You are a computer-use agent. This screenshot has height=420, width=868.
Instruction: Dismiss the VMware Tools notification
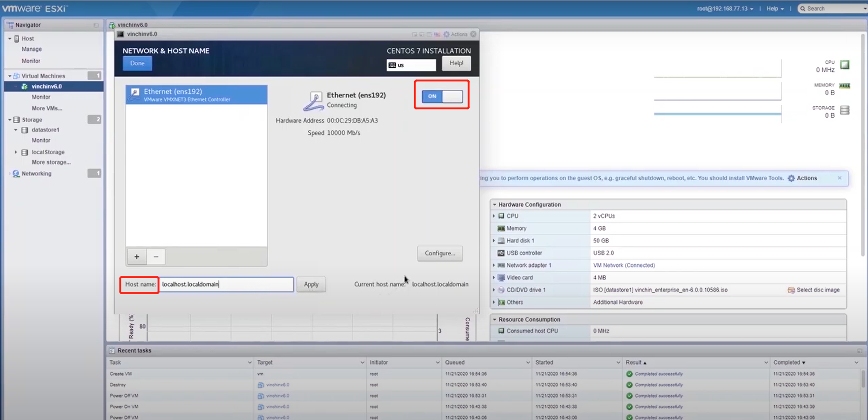point(840,178)
